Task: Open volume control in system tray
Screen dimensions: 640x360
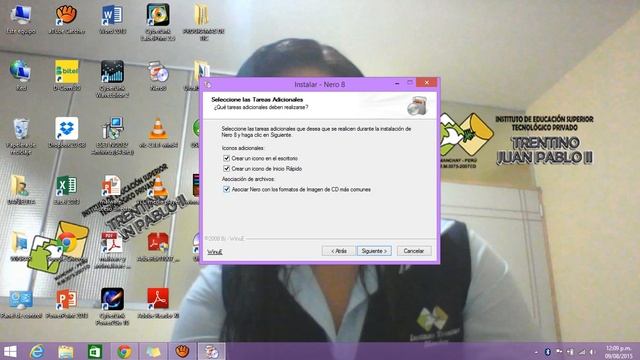Action: (x=592, y=352)
